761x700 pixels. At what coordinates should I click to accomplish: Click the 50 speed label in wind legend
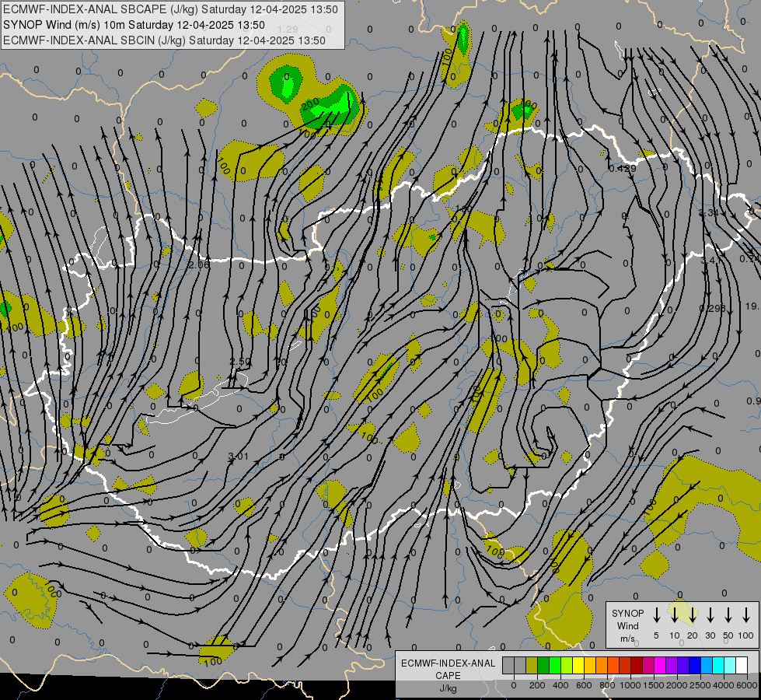[x=728, y=635]
